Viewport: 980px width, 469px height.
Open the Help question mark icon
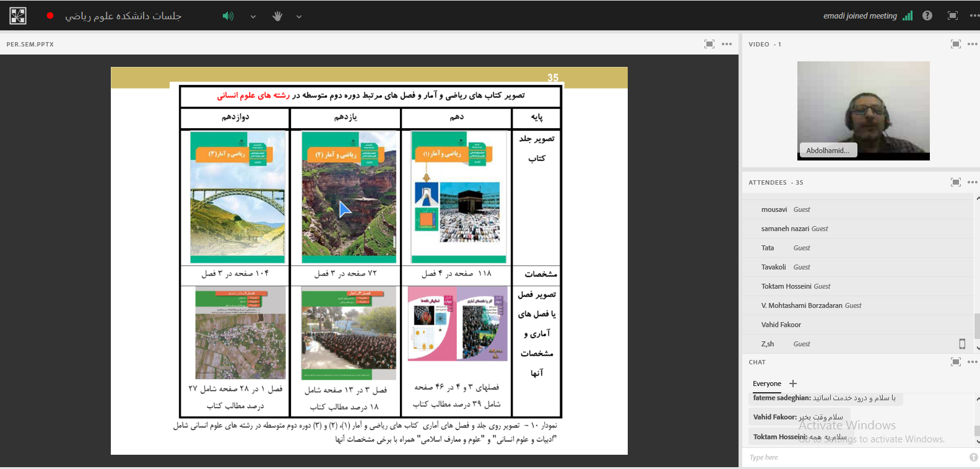[927, 15]
